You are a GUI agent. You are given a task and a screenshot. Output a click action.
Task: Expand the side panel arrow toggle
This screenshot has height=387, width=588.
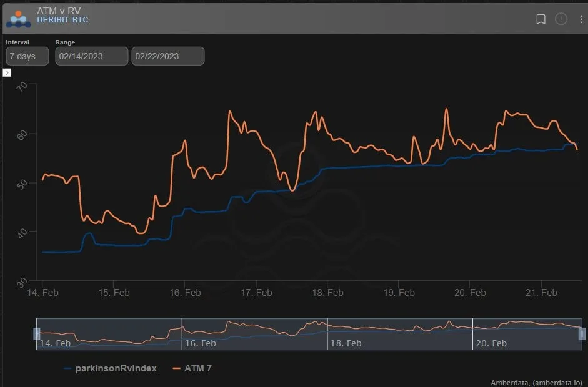coord(7,72)
